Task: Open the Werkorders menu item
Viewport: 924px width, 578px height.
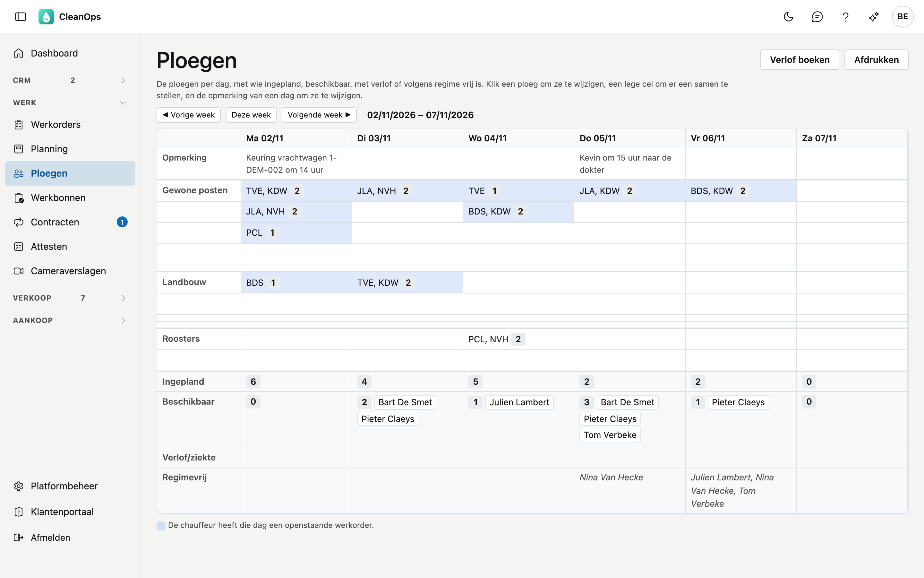Action: point(70,125)
